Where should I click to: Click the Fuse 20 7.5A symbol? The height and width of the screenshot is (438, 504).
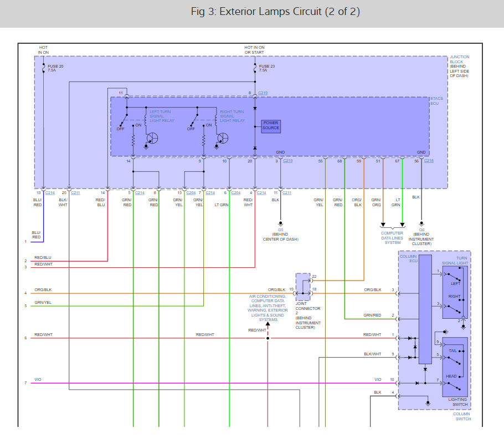(43, 69)
